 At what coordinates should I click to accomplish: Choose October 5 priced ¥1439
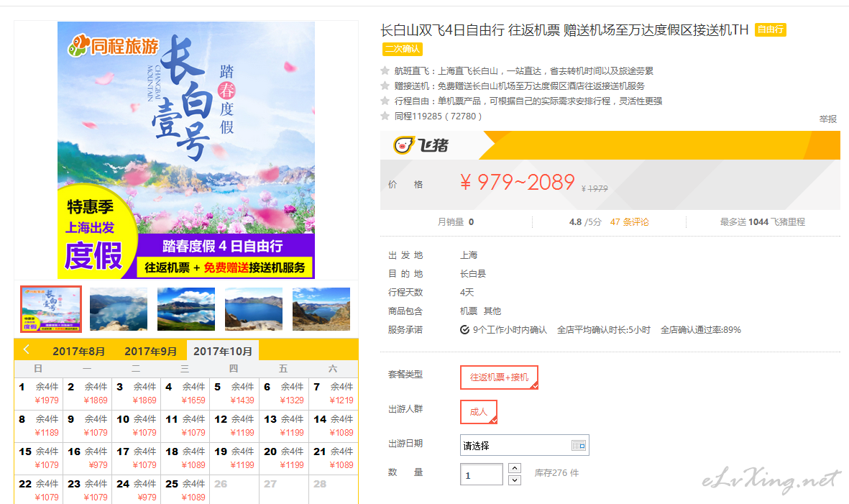click(x=234, y=393)
